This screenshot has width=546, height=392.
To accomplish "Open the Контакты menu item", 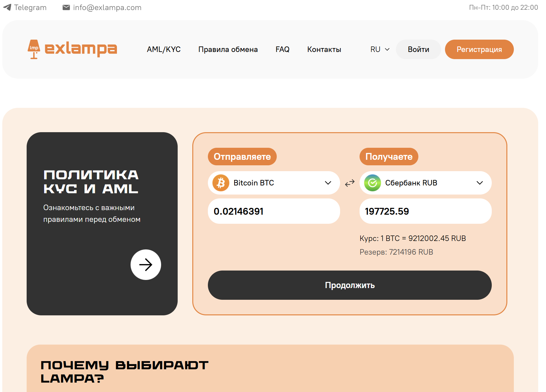I will coord(324,49).
